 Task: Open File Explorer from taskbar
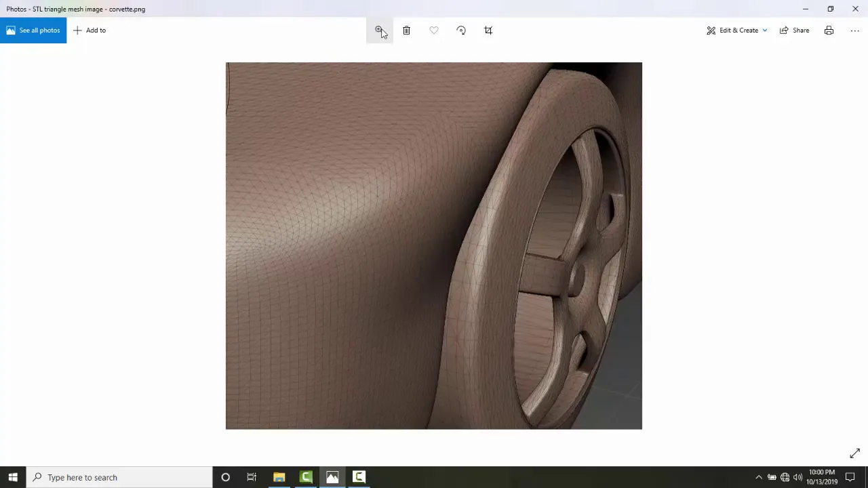pyautogui.click(x=279, y=477)
